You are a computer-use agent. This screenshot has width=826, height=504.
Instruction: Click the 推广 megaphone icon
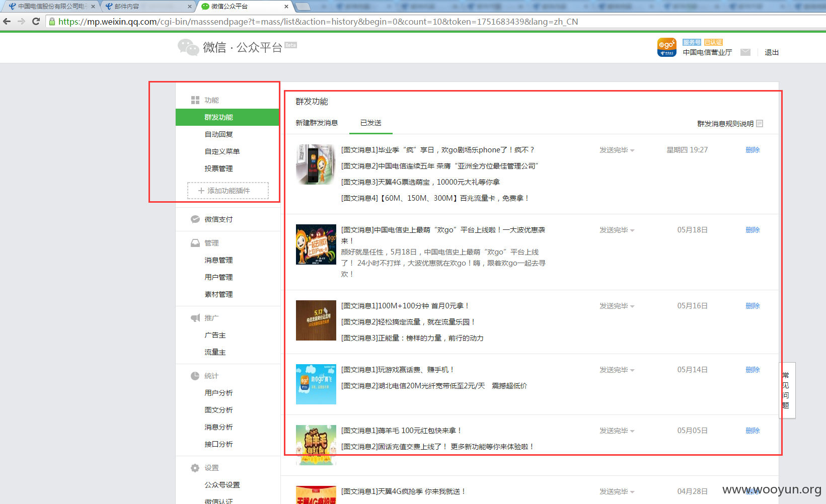(x=195, y=318)
